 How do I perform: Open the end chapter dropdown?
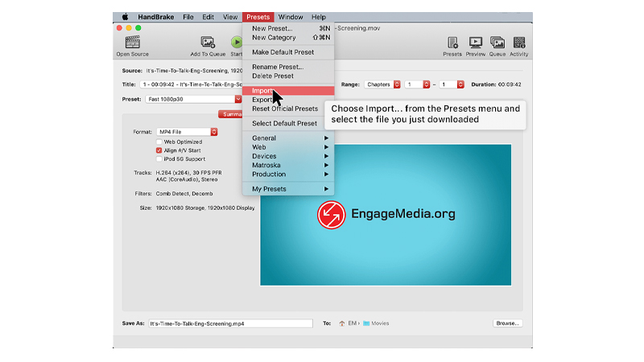pyautogui.click(x=452, y=84)
